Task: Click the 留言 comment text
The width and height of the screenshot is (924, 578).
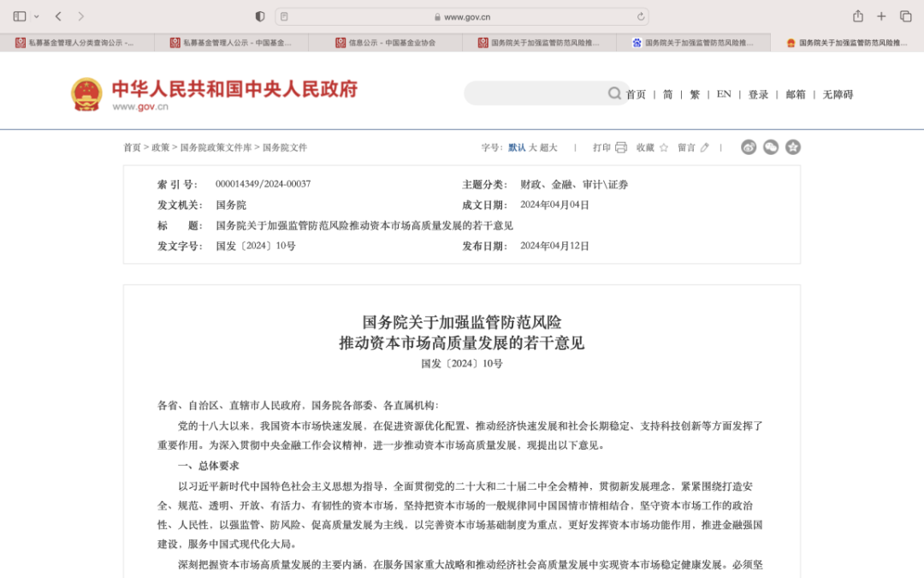Action: click(x=686, y=147)
